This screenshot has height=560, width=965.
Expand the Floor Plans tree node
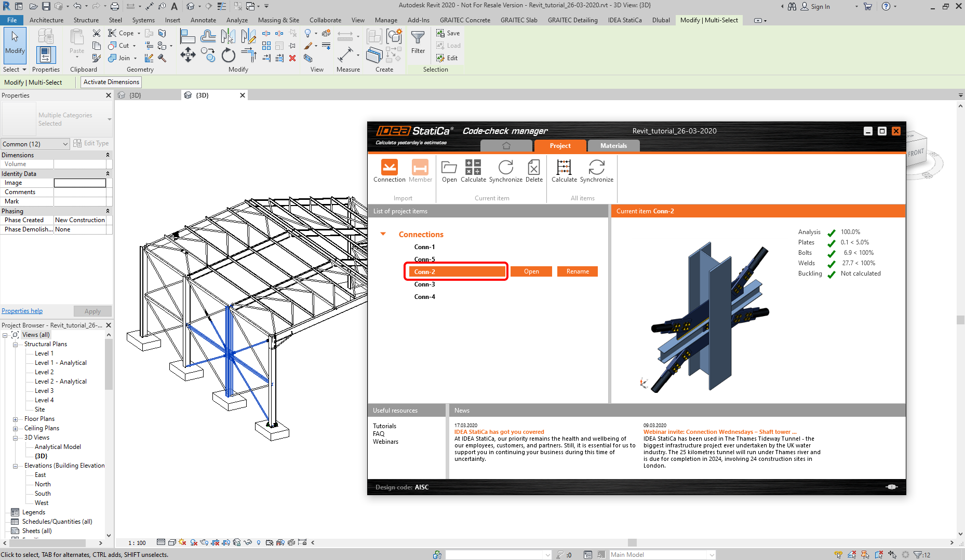coord(16,419)
